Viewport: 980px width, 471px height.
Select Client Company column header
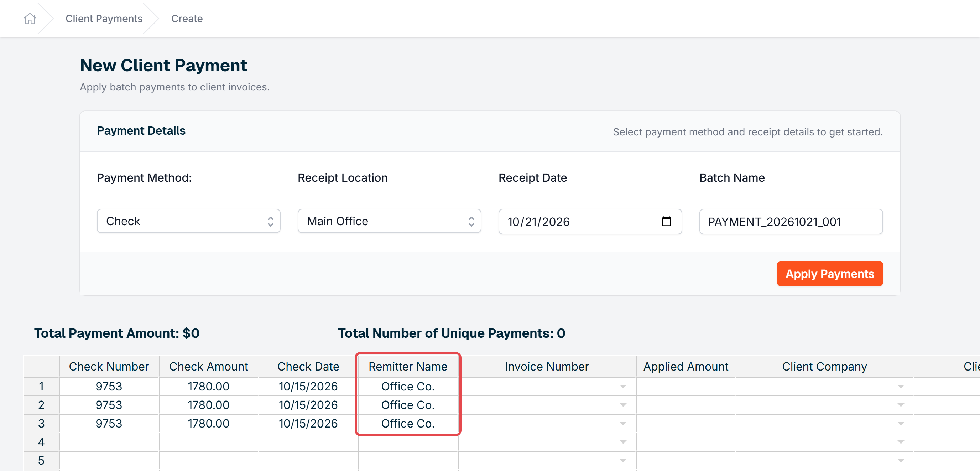824,366
